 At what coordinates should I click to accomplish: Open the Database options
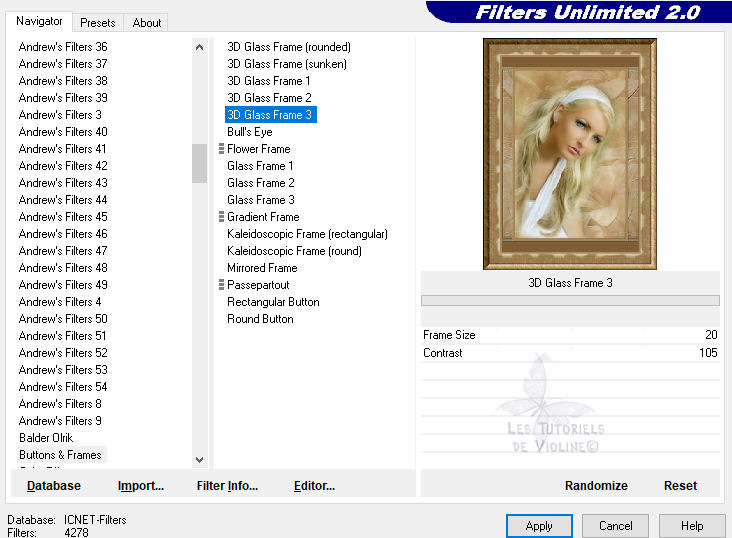coord(54,485)
